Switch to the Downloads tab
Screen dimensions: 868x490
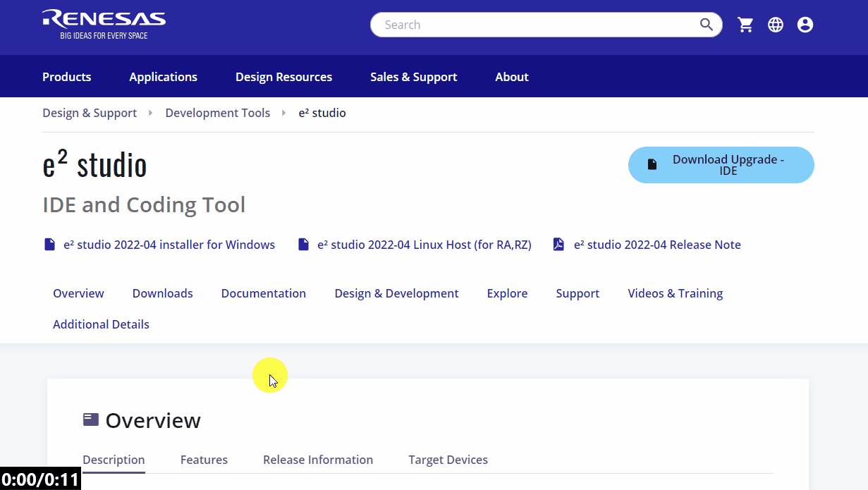click(x=162, y=293)
